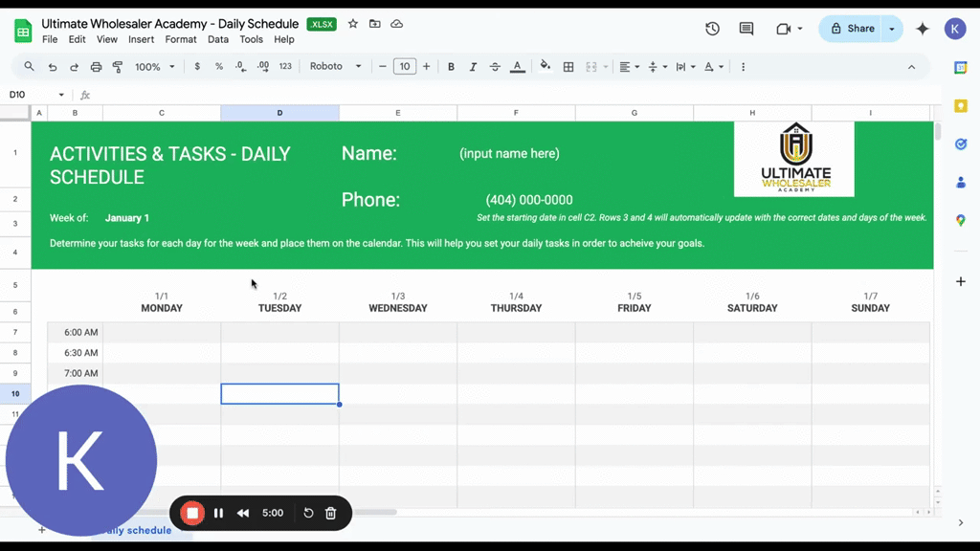
Task: Select column D header
Action: (279, 113)
